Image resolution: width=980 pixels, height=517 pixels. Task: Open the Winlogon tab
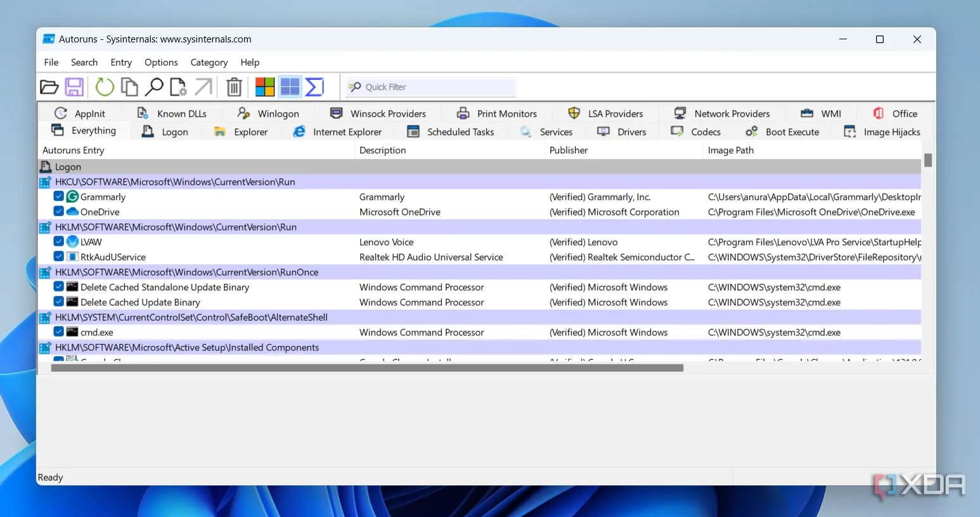click(x=268, y=113)
